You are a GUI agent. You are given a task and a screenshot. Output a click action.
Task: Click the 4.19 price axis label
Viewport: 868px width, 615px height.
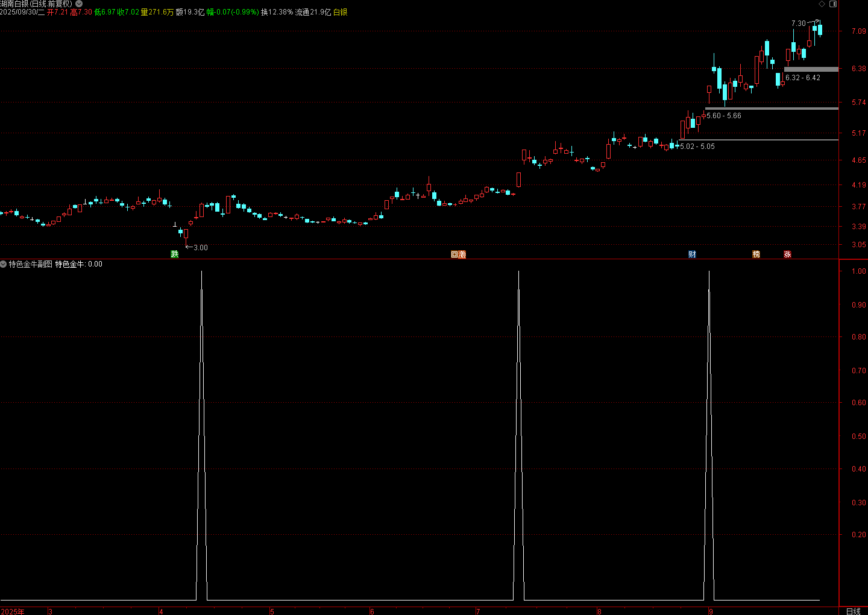(x=859, y=185)
